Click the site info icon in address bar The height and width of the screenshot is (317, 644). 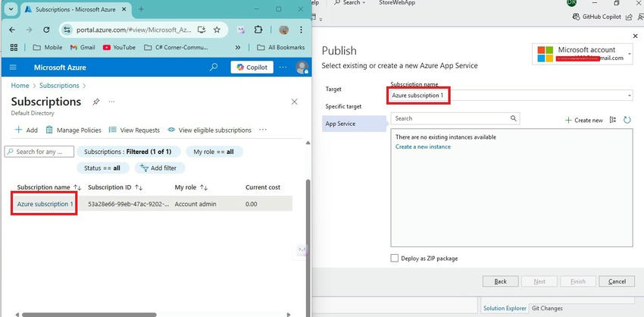pyautogui.click(x=67, y=30)
